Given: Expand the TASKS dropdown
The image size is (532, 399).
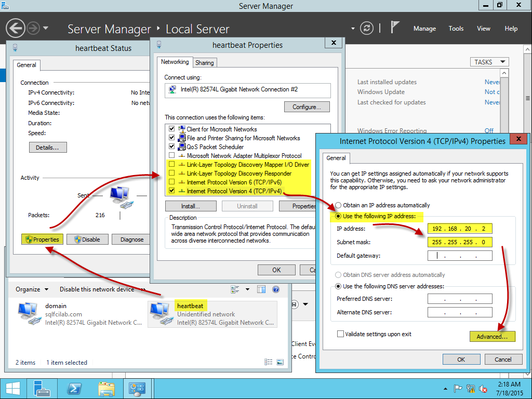Looking at the screenshot, I should (x=489, y=62).
